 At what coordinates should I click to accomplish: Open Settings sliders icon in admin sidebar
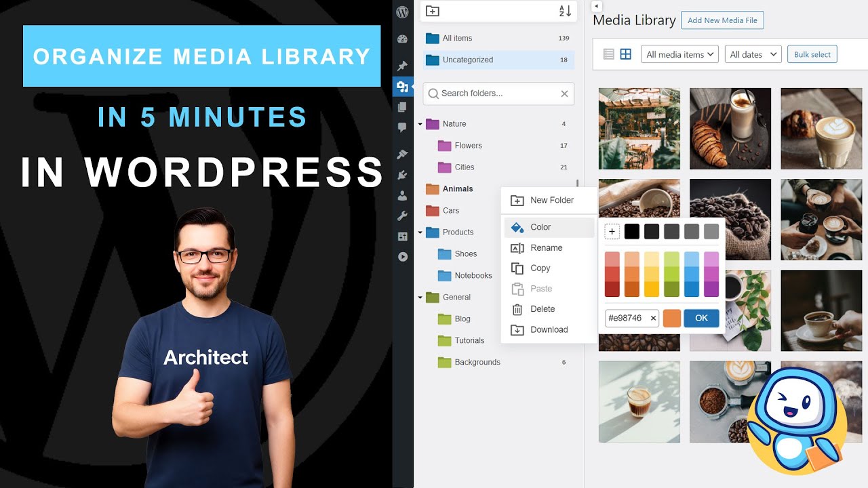pos(402,237)
